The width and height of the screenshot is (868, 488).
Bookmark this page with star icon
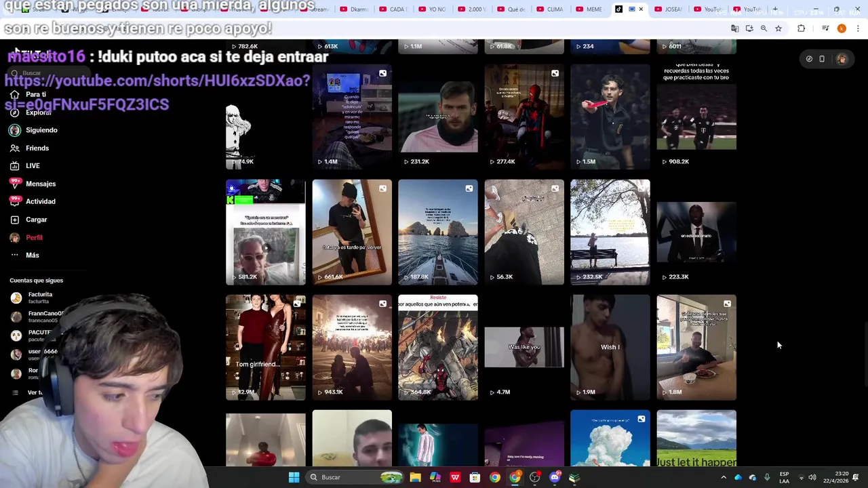(x=778, y=28)
